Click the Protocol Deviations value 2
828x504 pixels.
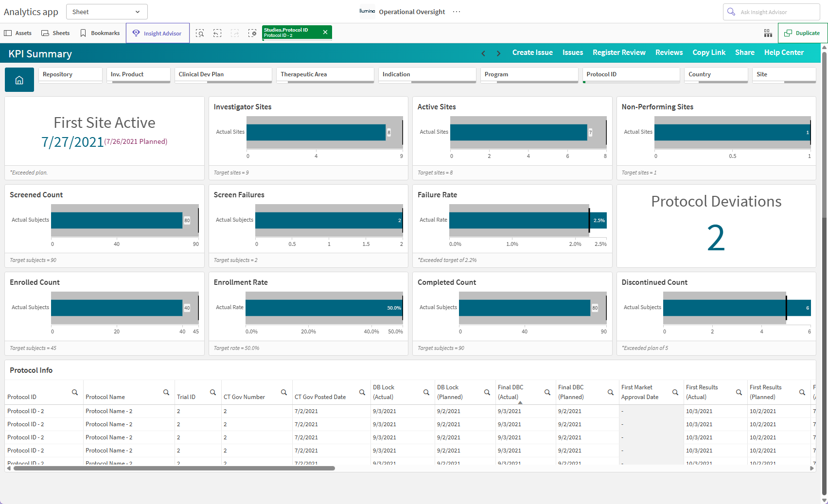click(716, 238)
